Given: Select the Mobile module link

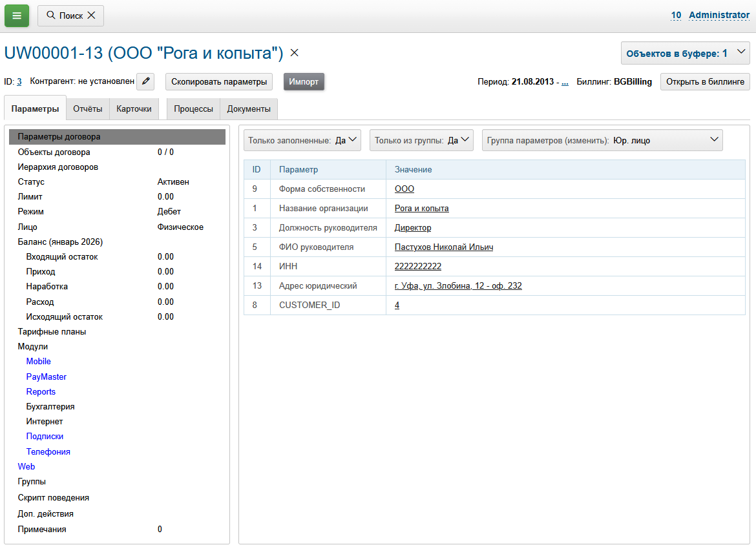Looking at the screenshot, I should click(x=38, y=362).
